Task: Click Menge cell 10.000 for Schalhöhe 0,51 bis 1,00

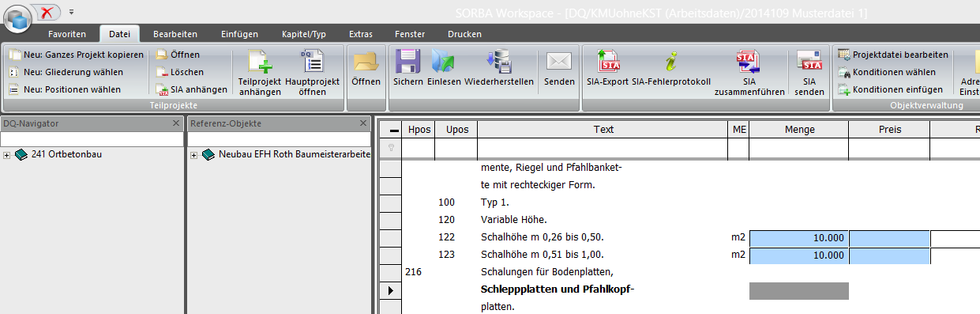Action: pyautogui.click(x=799, y=255)
